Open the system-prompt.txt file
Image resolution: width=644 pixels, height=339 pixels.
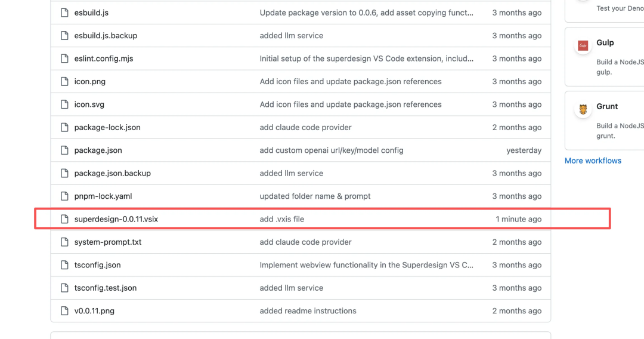coord(108,242)
